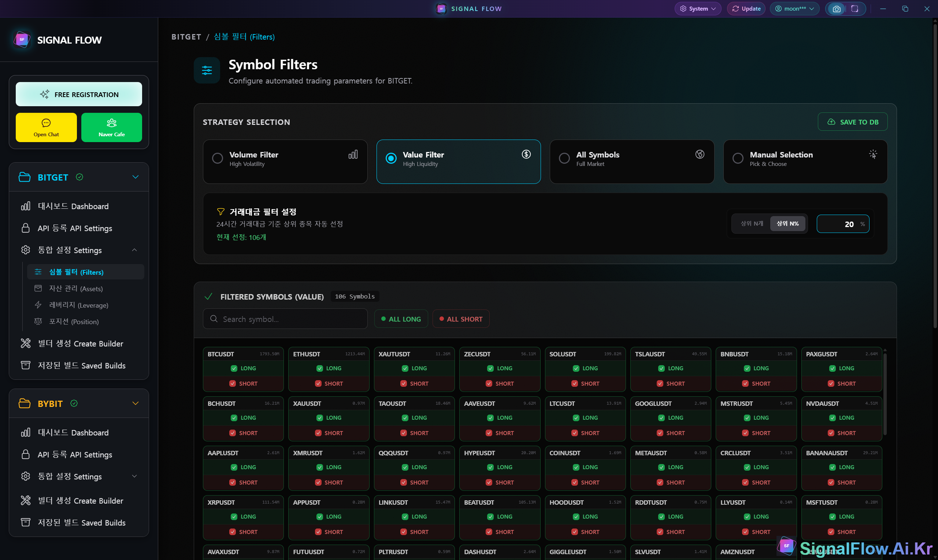Open the System dropdown menu

point(698,9)
